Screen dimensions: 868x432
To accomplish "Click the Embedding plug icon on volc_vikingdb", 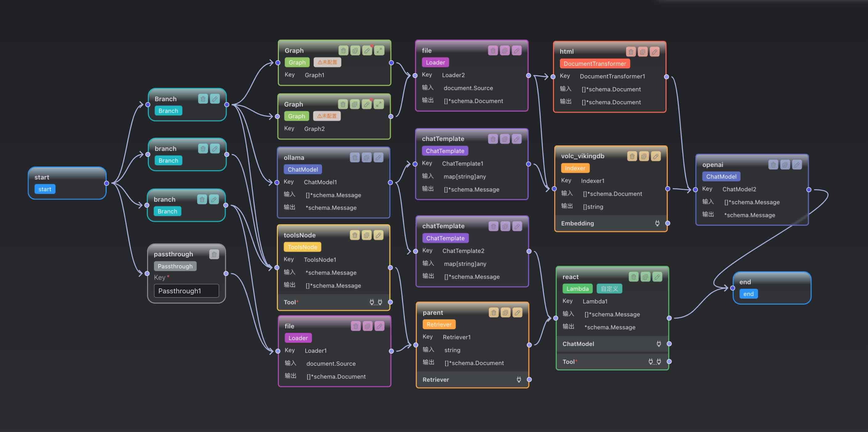I will pyautogui.click(x=657, y=223).
